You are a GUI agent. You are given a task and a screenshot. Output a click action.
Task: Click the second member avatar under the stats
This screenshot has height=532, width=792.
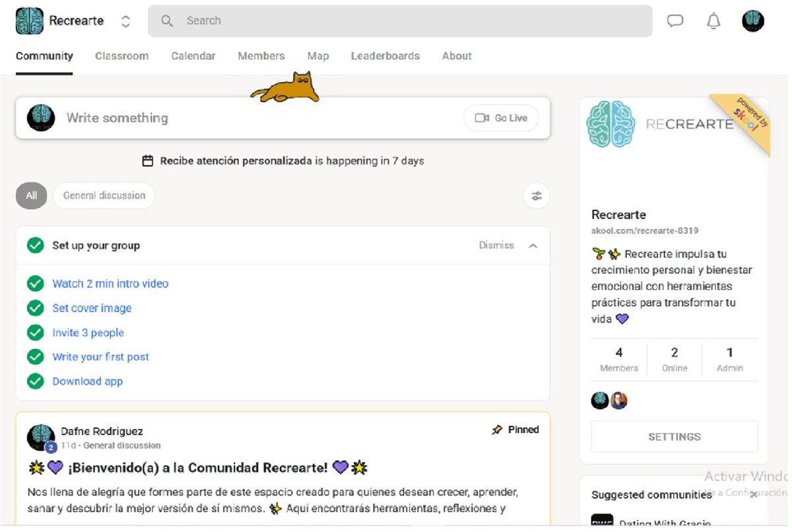pyautogui.click(x=618, y=401)
